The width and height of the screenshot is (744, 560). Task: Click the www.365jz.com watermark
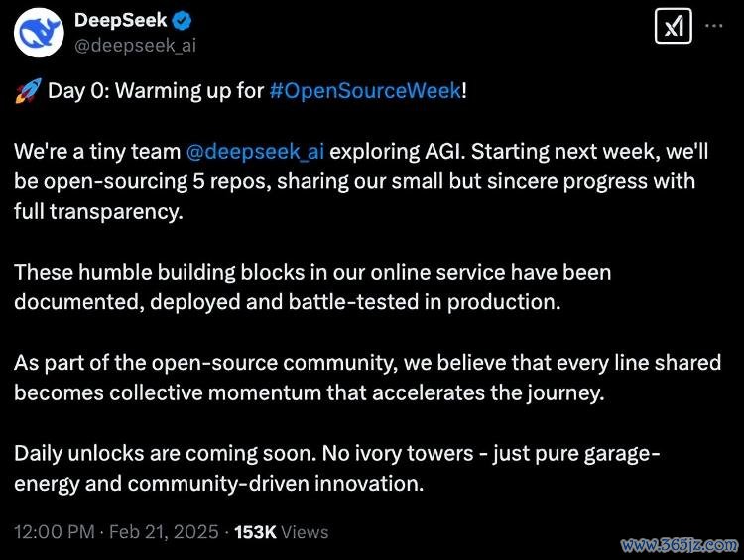tap(680, 545)
